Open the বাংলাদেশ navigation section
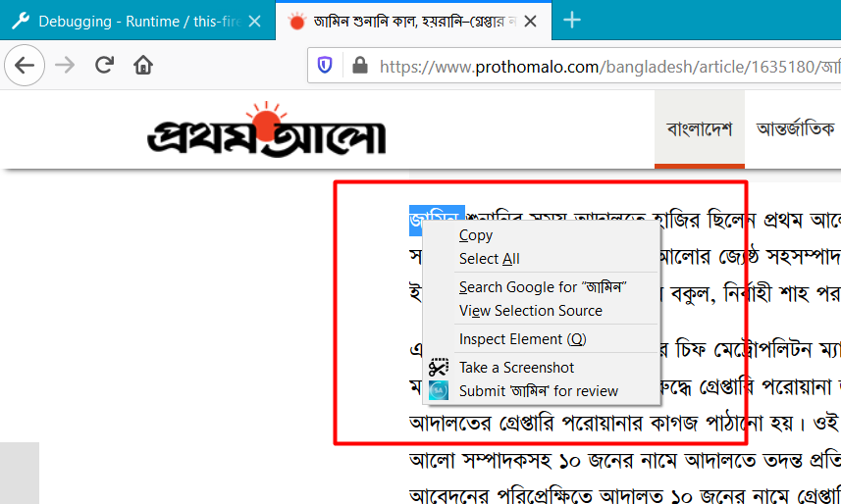Image resolution: width=841 pixels, height=504 pixels. click(700, 129)
